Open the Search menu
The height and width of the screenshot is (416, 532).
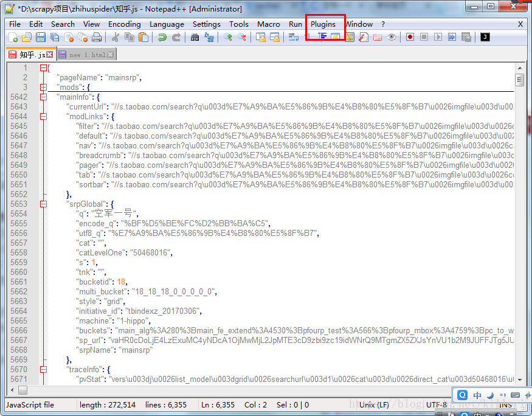click(63, 24)
